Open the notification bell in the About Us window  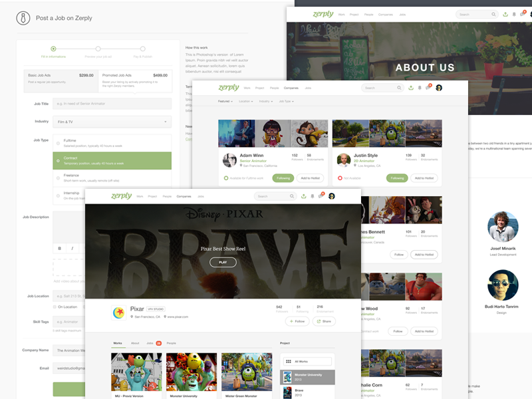coord(514,14)
